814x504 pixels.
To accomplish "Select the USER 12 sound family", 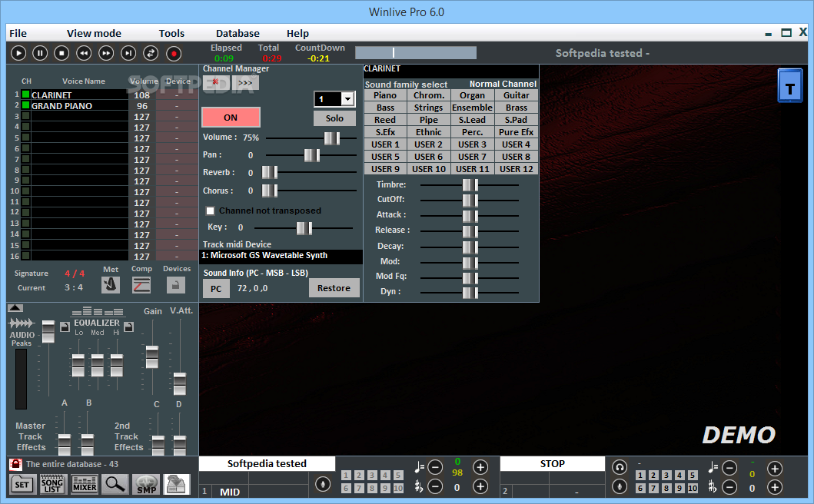I will (x=517, y=169).
